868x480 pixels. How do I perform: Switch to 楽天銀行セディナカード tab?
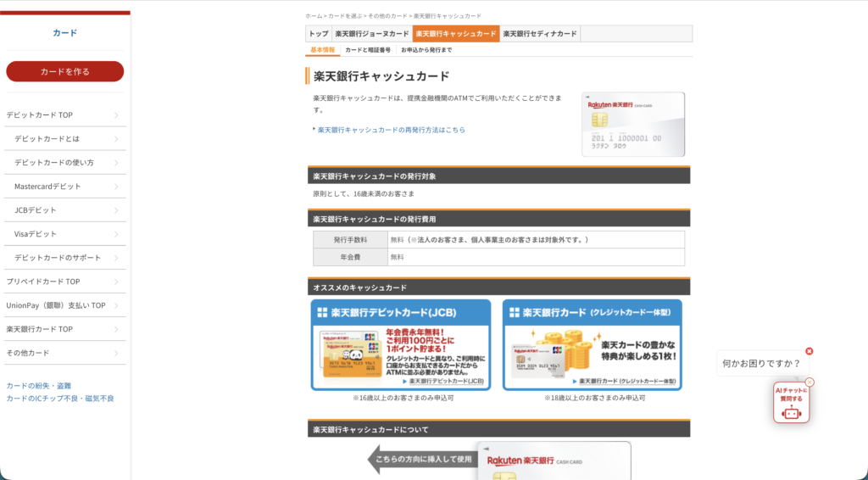pyautogui.click(x=540, y=34)
